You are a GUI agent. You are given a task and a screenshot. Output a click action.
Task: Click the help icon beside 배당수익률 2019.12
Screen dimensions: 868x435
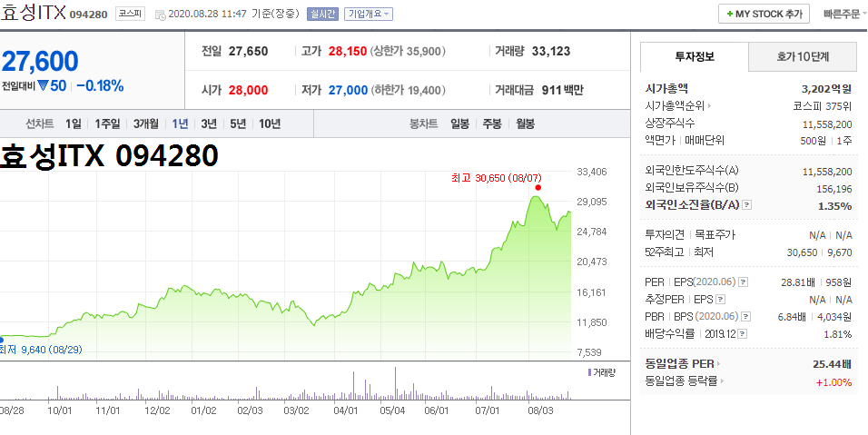tap(743, 334)
